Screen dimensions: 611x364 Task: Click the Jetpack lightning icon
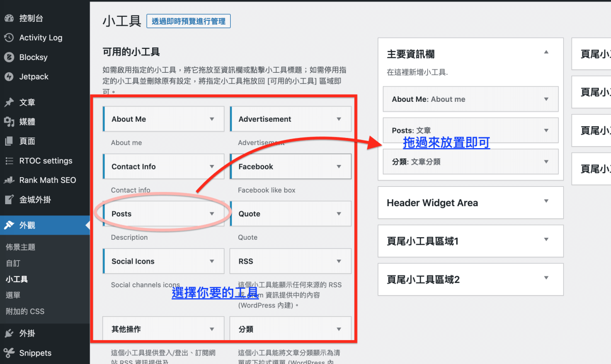click(9, 76)
